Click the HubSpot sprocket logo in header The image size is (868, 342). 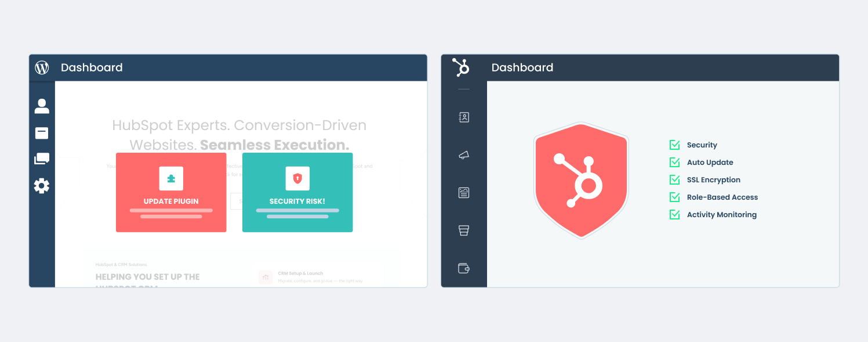pos(462,67)
